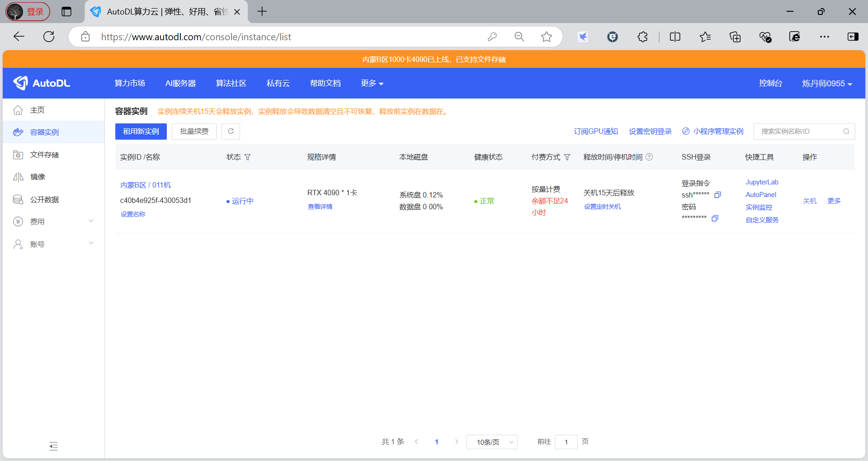Open the browser settings ellipsis menu
868x461 pixels.
[825, 37]
